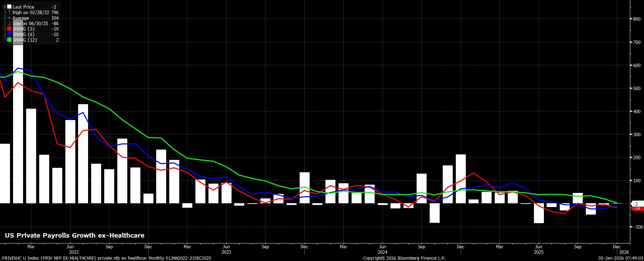Click the green SMAVG (12) legend swatch
644x261 pixels.
click(9, 40)
